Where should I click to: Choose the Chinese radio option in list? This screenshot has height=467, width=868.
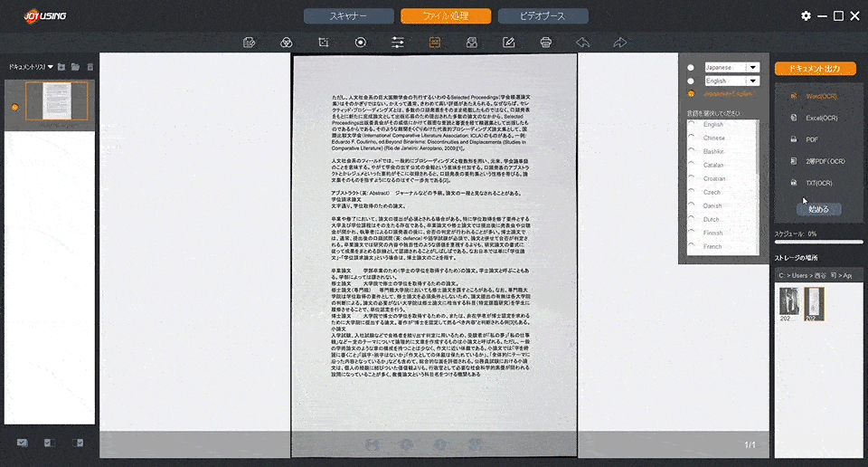click(x=692, y=138)
